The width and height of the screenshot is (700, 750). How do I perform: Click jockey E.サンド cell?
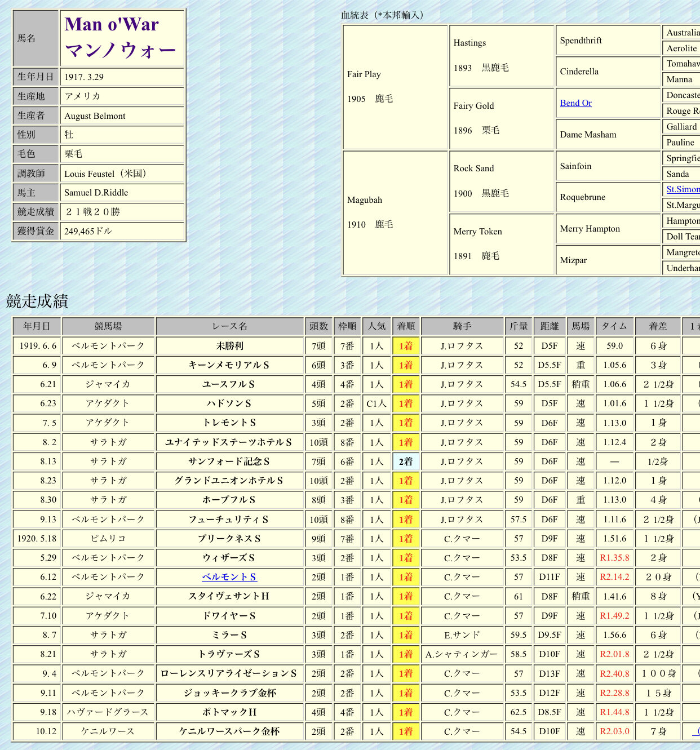(462, 635)
